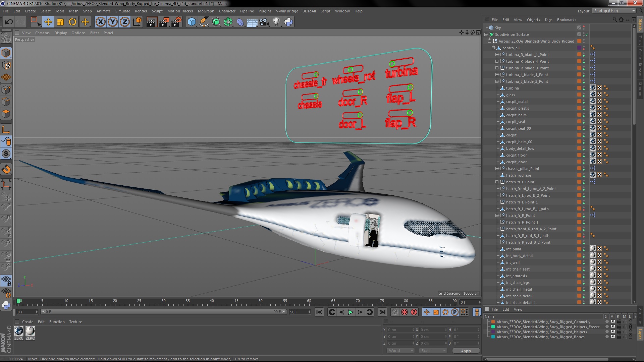This screenshot has width=644, height=362.
Task: Toggle Y axis lock
Action: [113, 22]
